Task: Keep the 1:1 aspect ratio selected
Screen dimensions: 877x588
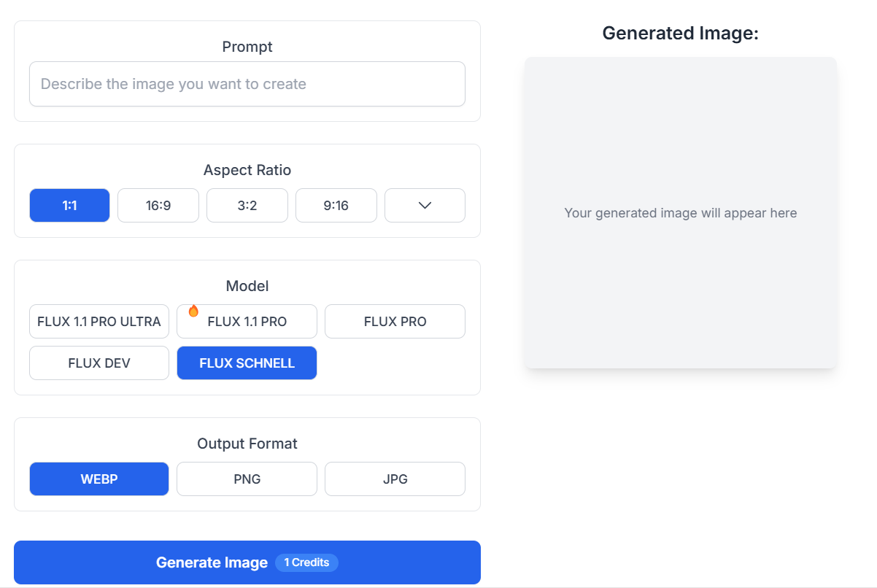Action: 69,205
